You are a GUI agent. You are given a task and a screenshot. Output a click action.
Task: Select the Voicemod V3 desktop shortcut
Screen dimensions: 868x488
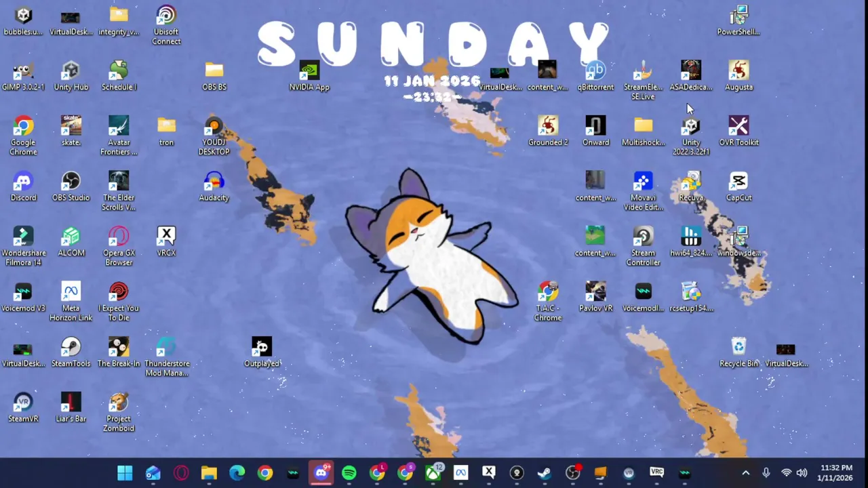click(23, 298)
